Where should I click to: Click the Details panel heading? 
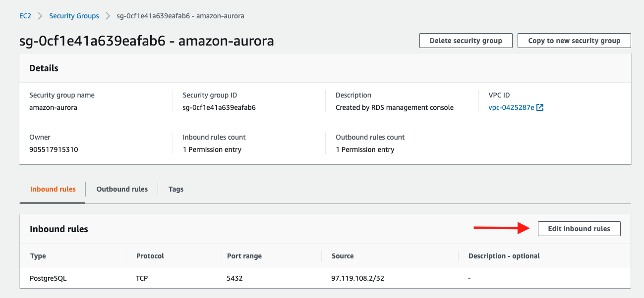(x=44, y=68)
